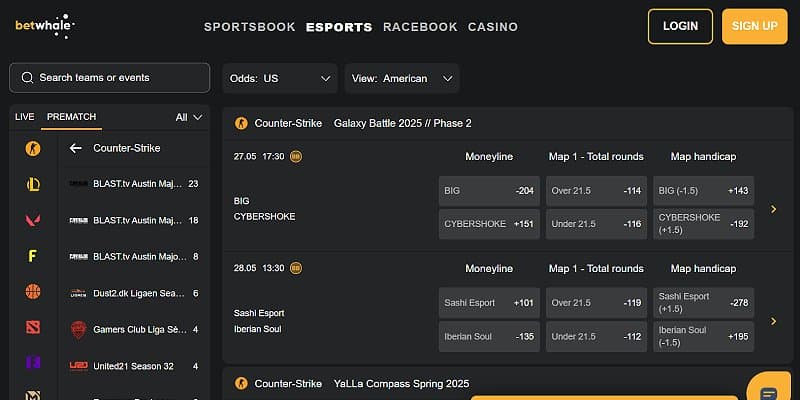Select the Counter-Strike game icon in sidebar
Screen dimensions: 800x400
pyautogui.click(x=33, y=148)
